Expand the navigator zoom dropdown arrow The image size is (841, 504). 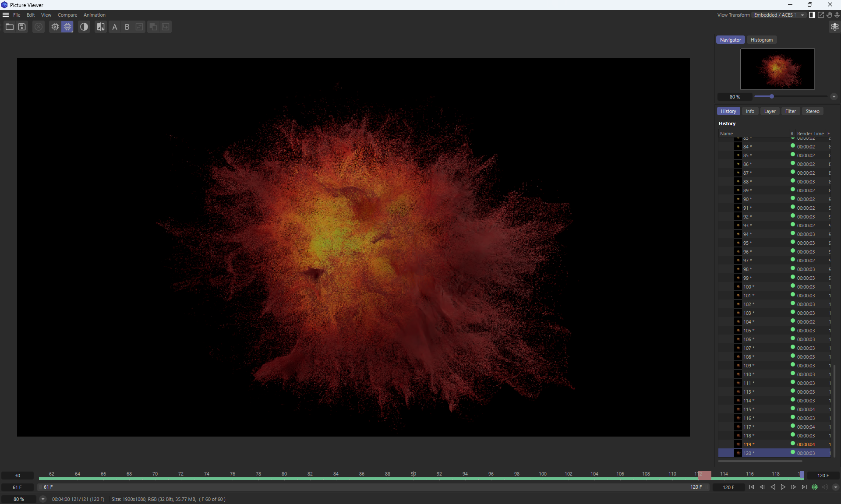coord(834,97)
